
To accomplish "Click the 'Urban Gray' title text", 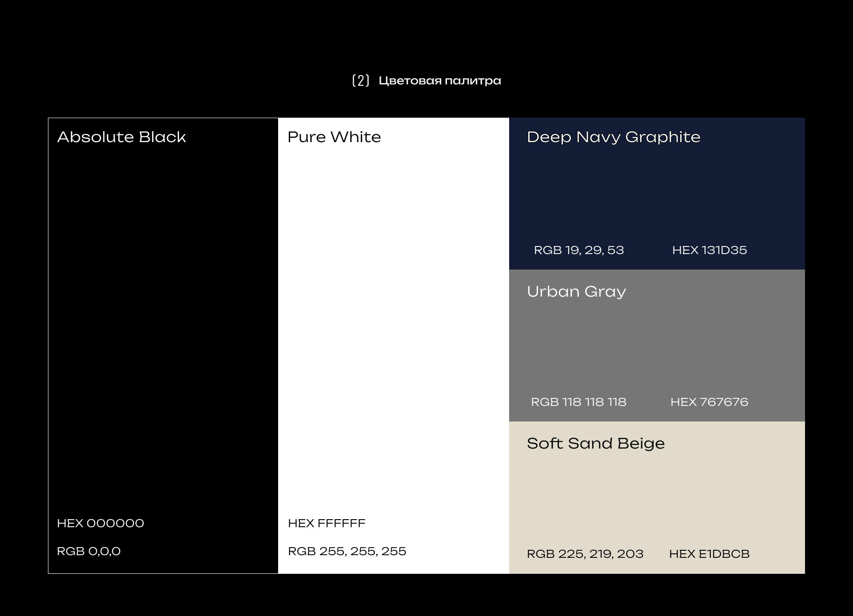I will point(576,291).
